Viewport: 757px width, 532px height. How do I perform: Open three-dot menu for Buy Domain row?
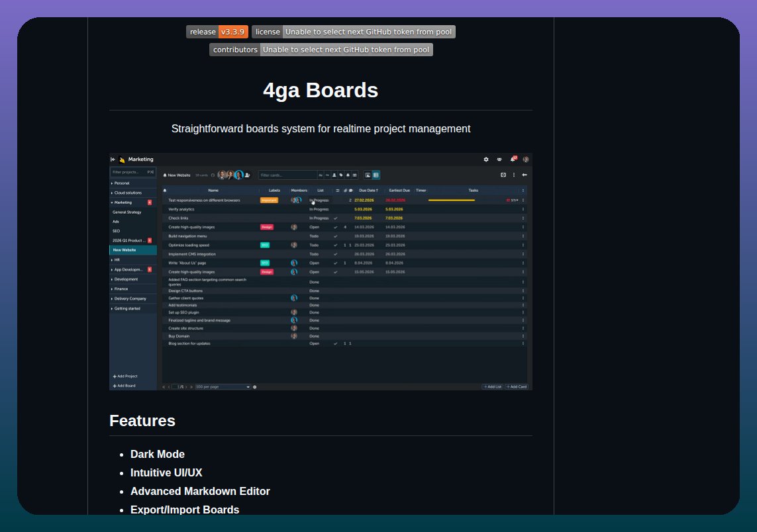pyautogui.click(x=523, y=336)
